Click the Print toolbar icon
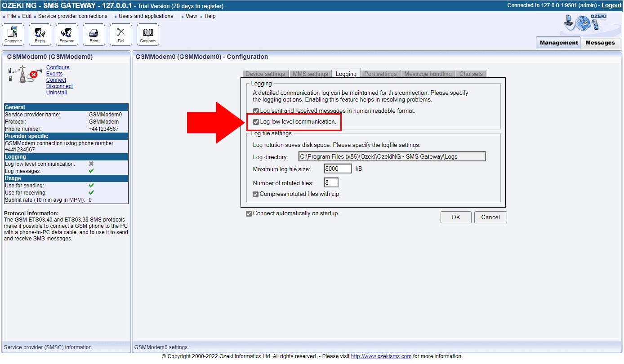This screenshot has height=364, width=624. click(94, 35)
